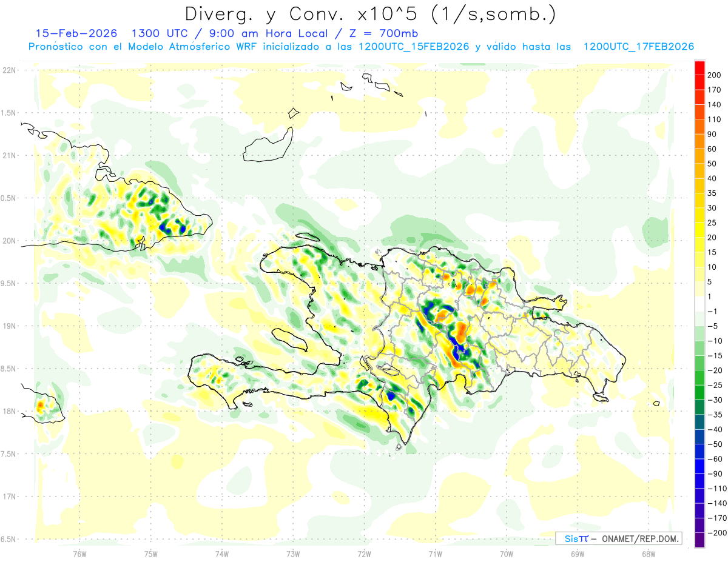Click the white band between 1 and -1

pyautogui.click(x=700, y=304)
